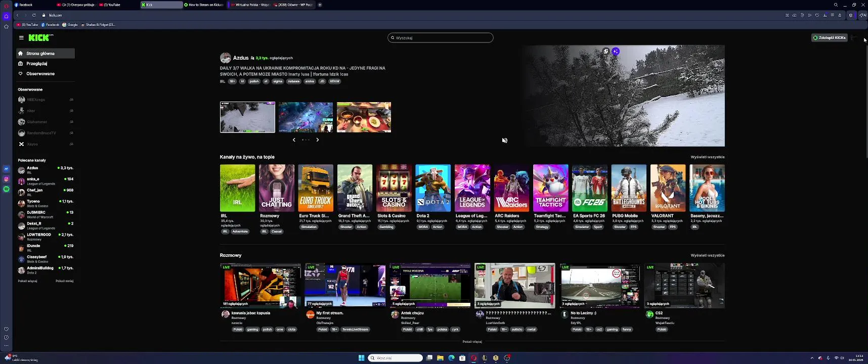This screenshot has height=364, width=868.
Task: Open the VALORANT category tile
Action: 668,188
